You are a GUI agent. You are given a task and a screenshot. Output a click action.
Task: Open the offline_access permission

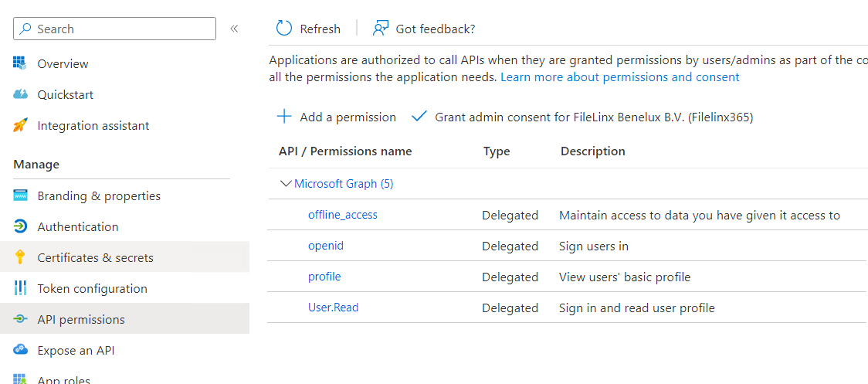click(x=343, y=215)
